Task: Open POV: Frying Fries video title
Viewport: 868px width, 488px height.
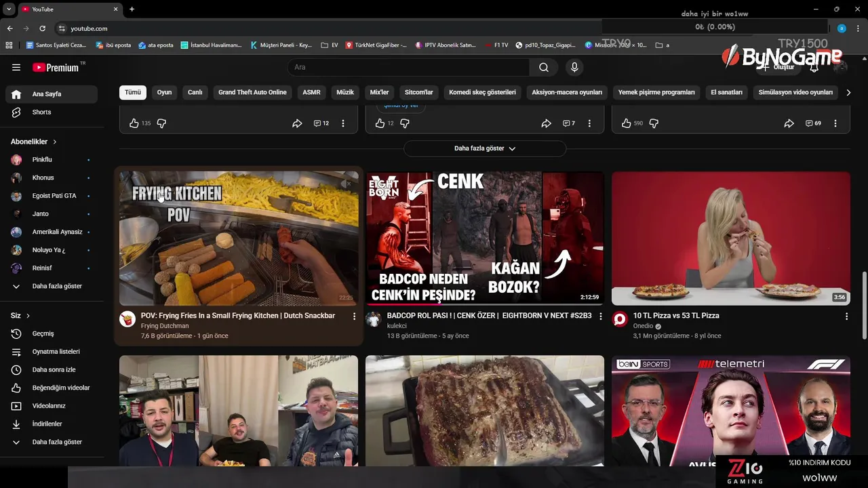Action: (x=238, y=316)
